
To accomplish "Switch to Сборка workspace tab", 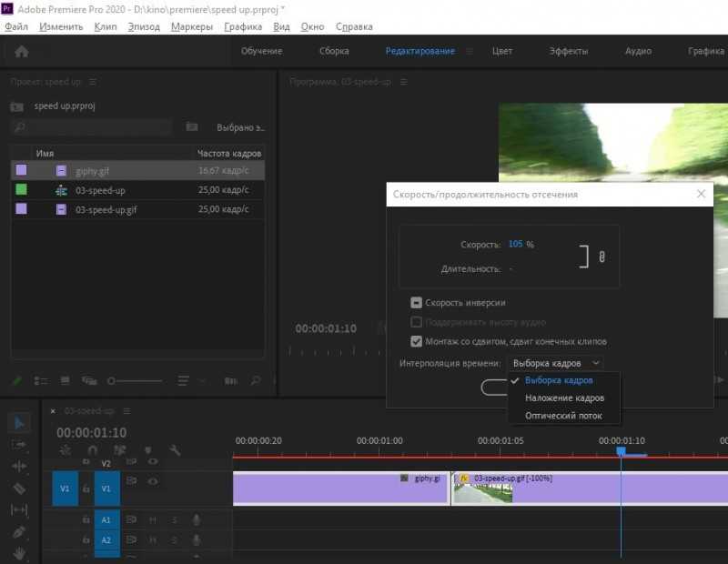I will click(x=334, y=51).
